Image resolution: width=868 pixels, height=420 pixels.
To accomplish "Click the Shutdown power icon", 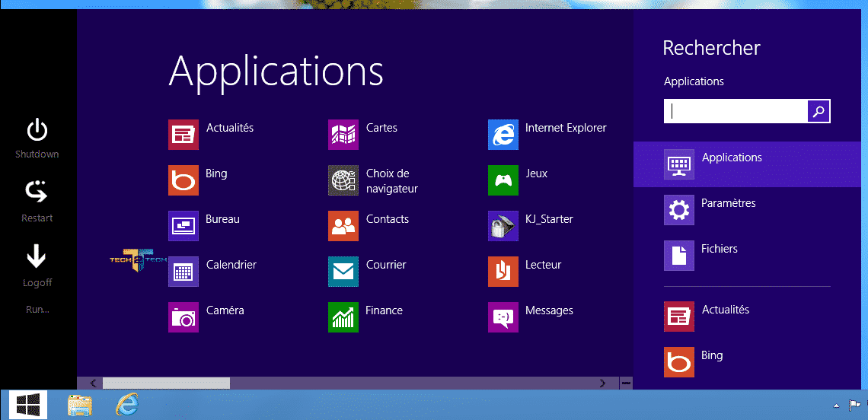I will point(37,129).
